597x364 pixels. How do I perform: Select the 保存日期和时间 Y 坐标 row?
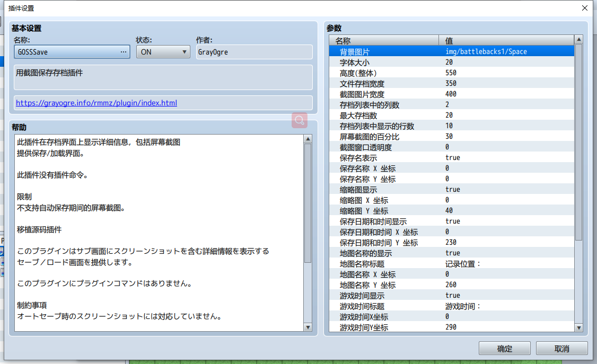[452, 243]
